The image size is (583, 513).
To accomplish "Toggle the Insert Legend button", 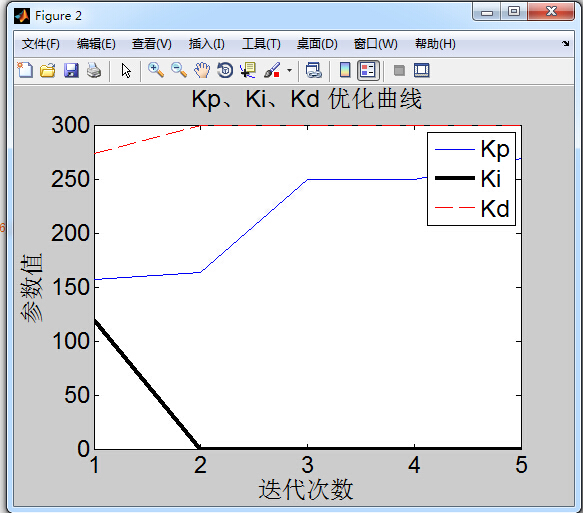I will (x=368, y=70).
